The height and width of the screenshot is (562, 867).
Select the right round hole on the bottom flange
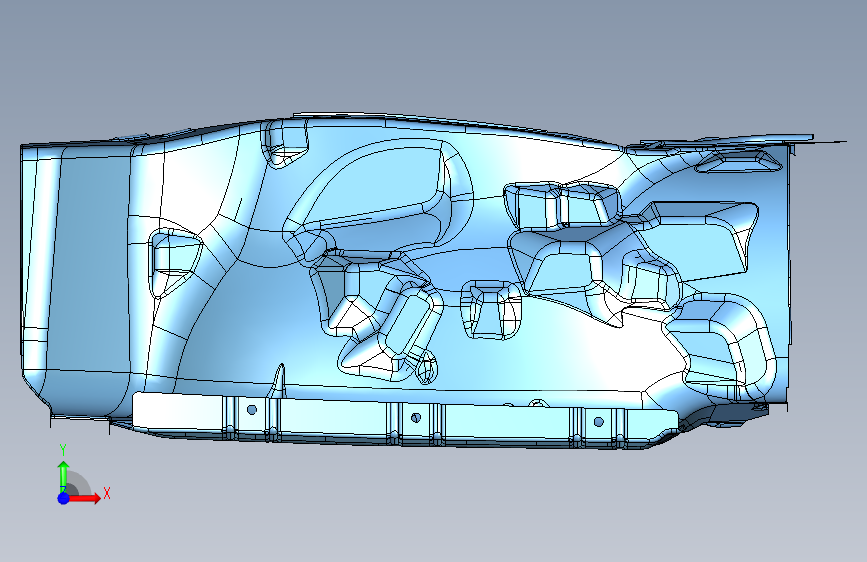(x=598, y=422)
